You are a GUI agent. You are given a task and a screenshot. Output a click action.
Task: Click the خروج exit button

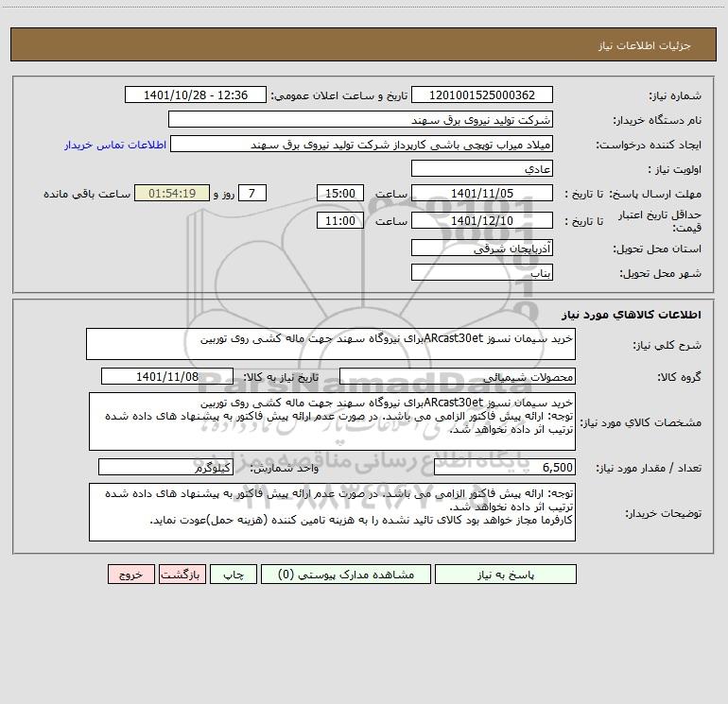(130, 574)
